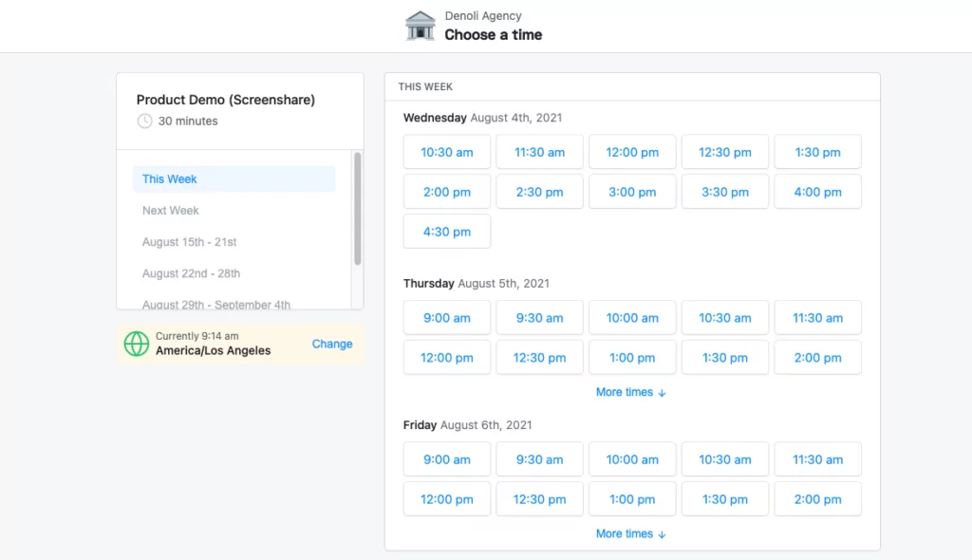Choose Friday 11:30 am time slot

pyautogui.click(x=817, y=459)
